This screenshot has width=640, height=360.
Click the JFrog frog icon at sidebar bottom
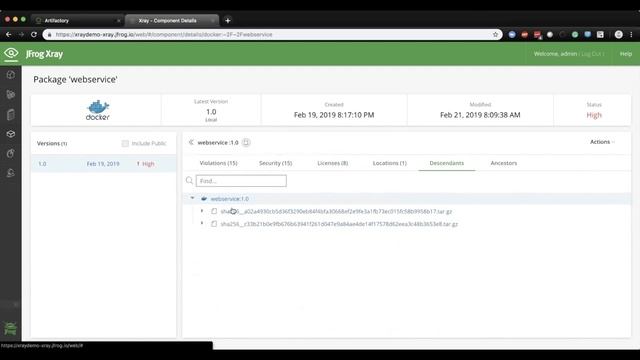coord(10,329)
